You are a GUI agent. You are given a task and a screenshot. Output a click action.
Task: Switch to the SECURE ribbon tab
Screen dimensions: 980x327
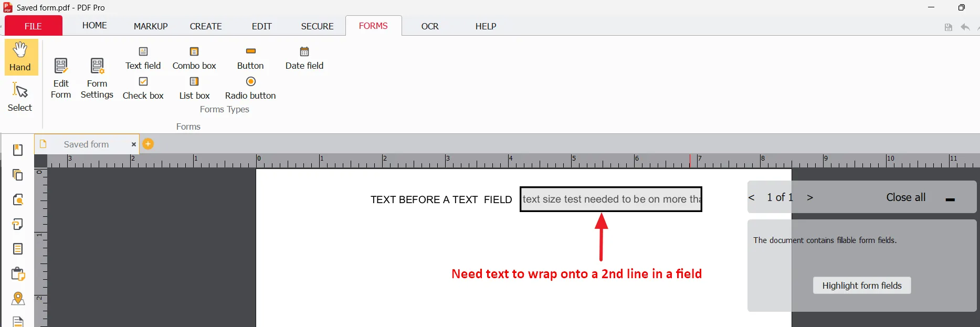(317, 26)
